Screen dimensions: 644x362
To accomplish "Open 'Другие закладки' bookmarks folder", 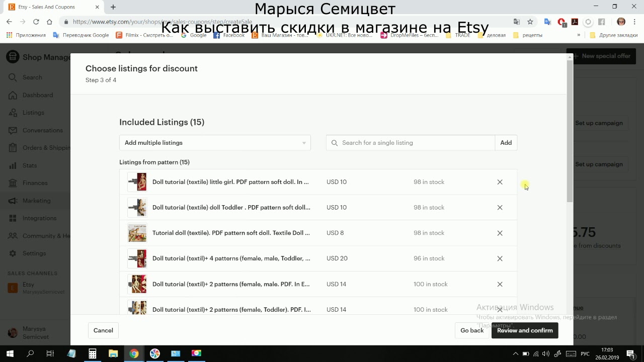I will (614, 35).
